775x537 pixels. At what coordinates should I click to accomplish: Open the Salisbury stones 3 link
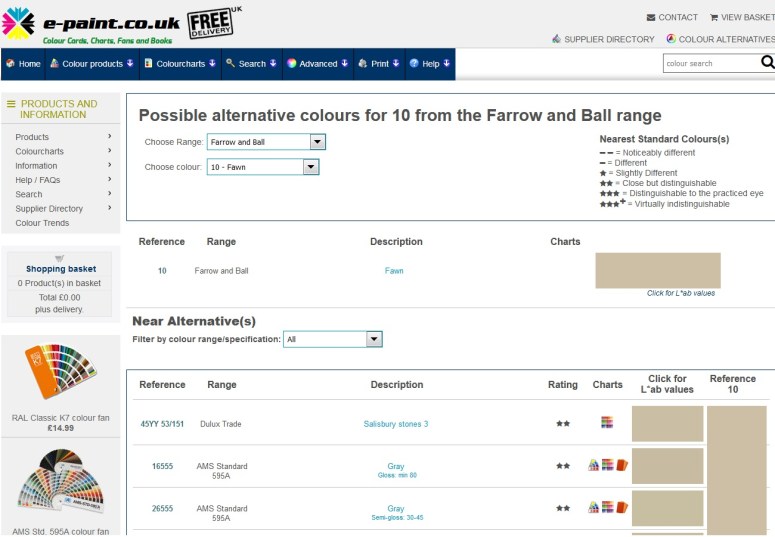coord(396,424)
